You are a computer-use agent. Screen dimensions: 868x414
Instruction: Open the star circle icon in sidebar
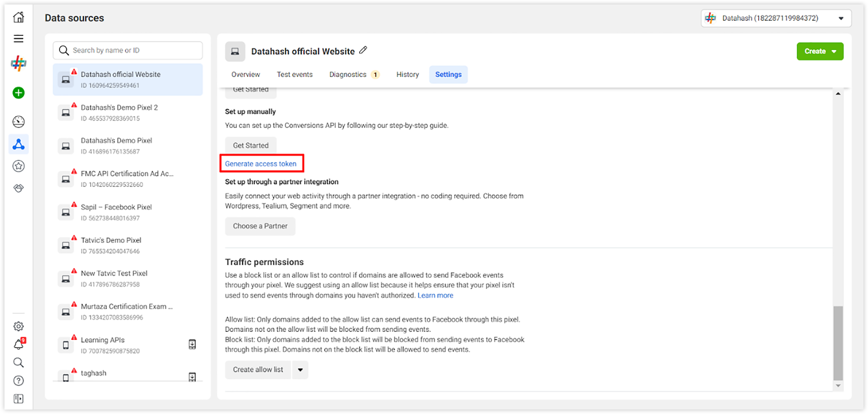coord(19,166)
